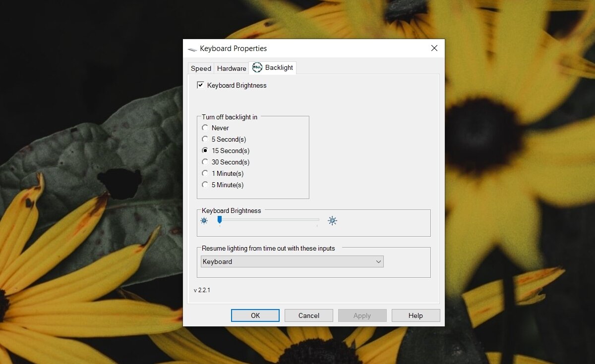Select the 30 Second(s) option
Screen dimensions: 595x364
tap(205, 162)
